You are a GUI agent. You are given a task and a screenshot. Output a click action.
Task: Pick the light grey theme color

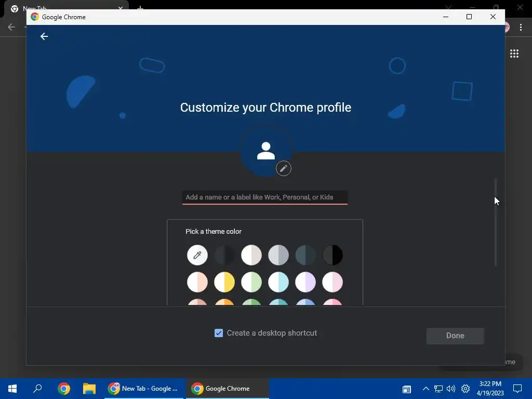[x=278, y=255]
